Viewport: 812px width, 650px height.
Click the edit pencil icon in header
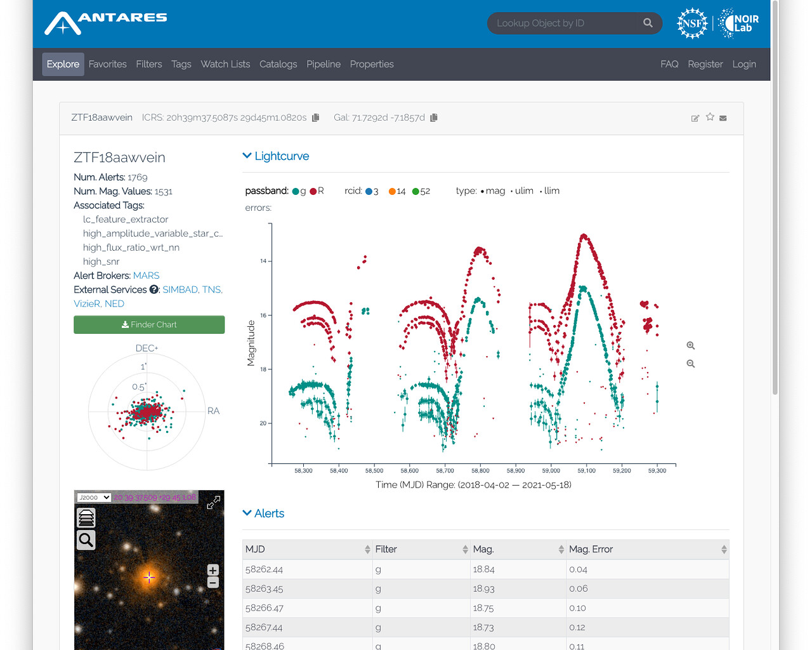(695, 118)
